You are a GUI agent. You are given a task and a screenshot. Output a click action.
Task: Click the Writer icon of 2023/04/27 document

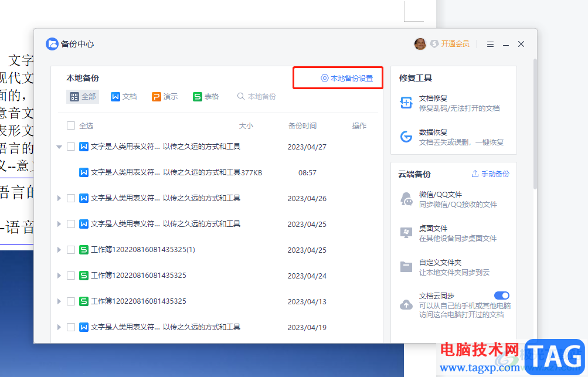pos(84,147)
